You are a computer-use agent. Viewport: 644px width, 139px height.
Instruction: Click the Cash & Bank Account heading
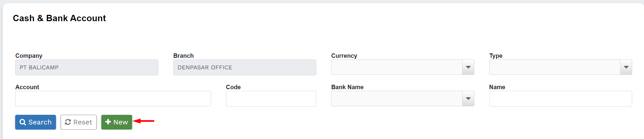click(59, 18)
